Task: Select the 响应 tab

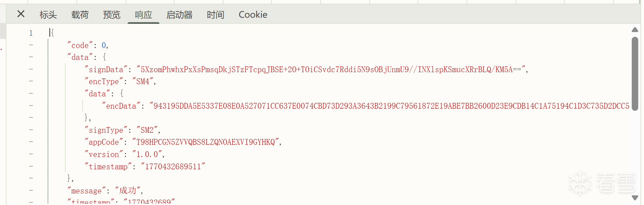Action: (144, 15)
